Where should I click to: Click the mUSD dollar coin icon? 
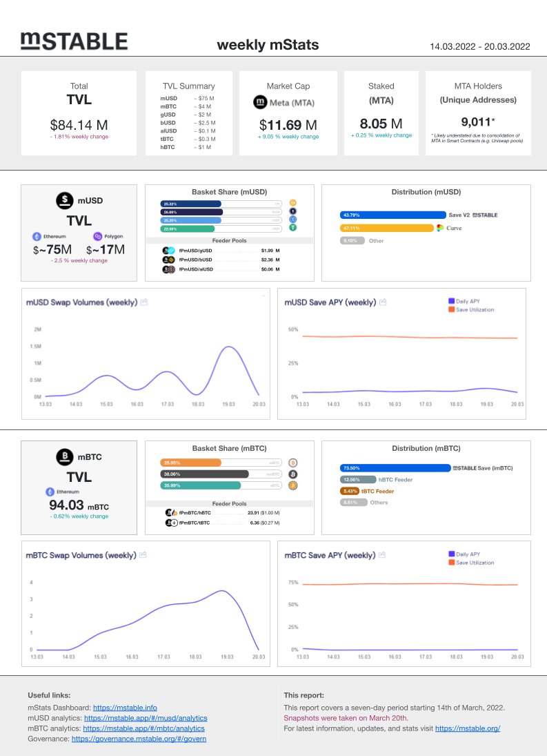point(65,201)
